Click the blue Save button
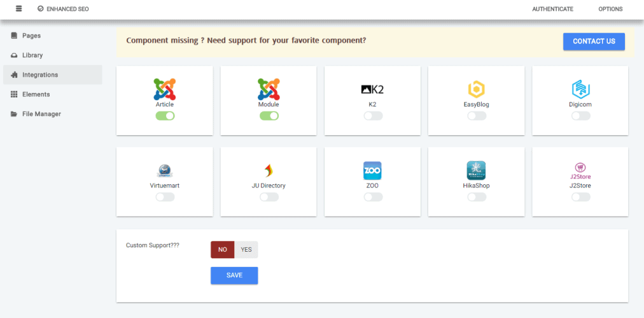The width and height of the screenshot is (644, 318). tap(234, 275)
